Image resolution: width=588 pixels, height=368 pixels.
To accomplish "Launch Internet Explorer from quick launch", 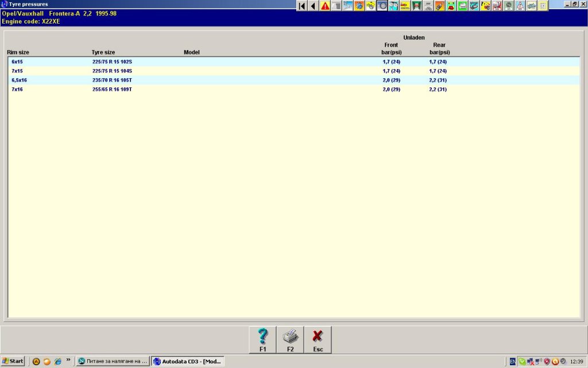I will (57, 361).
